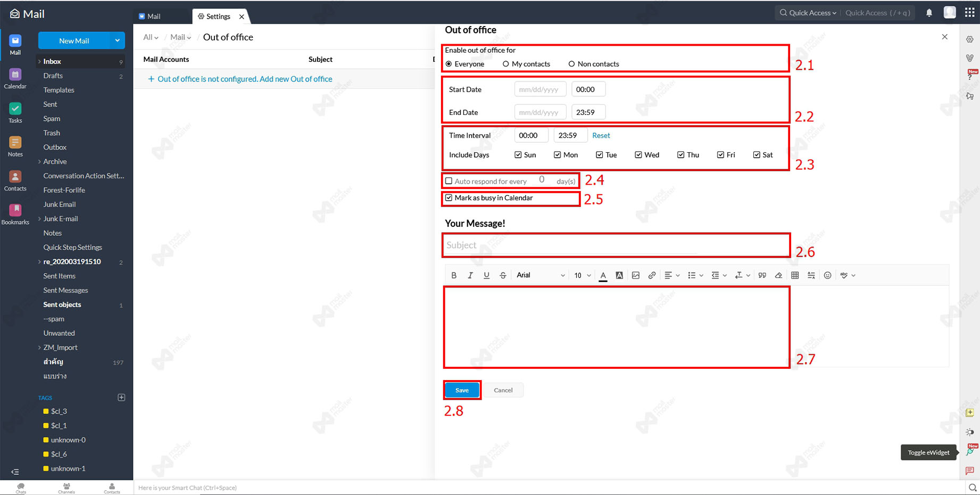Insert a hyperlink into the message

coord(652,275)
